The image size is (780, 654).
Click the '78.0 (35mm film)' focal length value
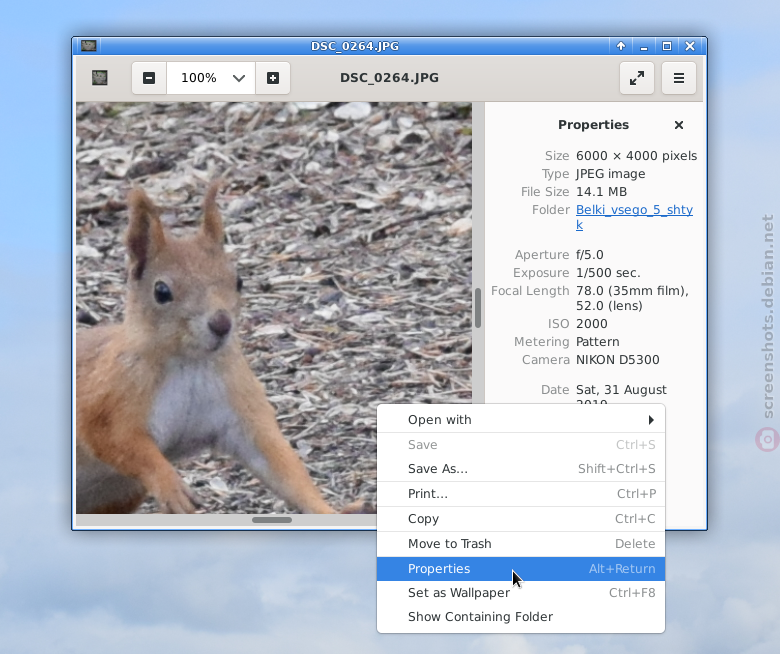(x=632, y=291)
